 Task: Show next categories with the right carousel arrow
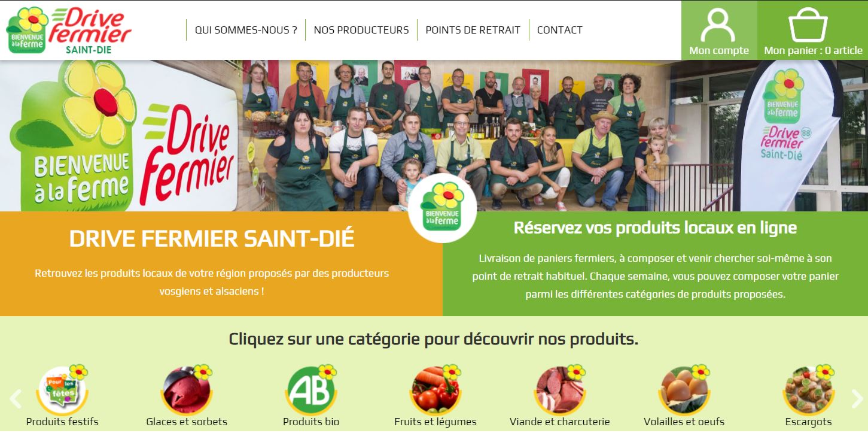coord(857,398)
